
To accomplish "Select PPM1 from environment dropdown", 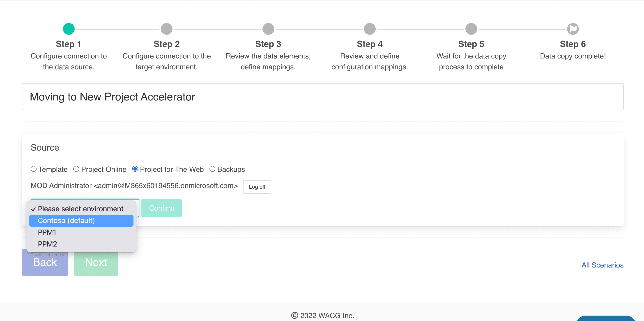I will click(46, 232).
